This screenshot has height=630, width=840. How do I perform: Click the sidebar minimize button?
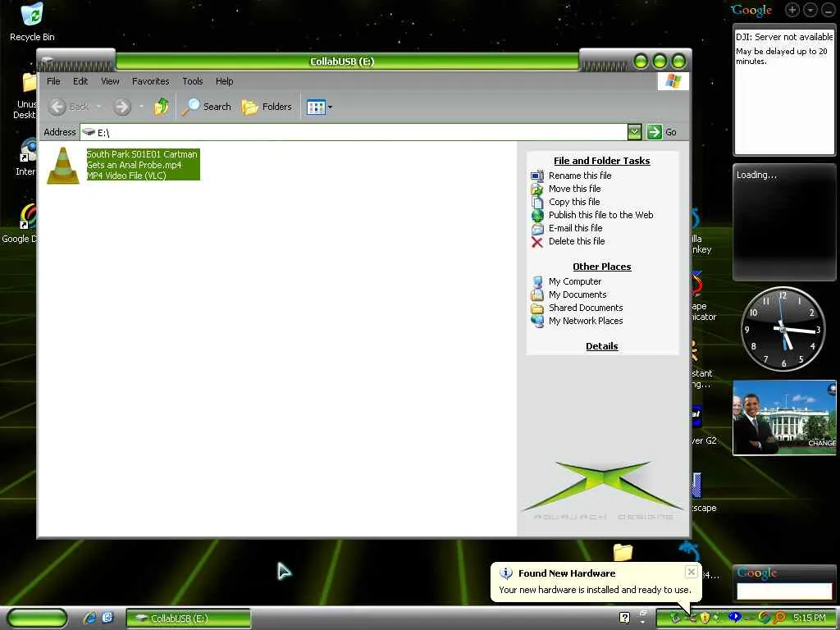(828, 9)
